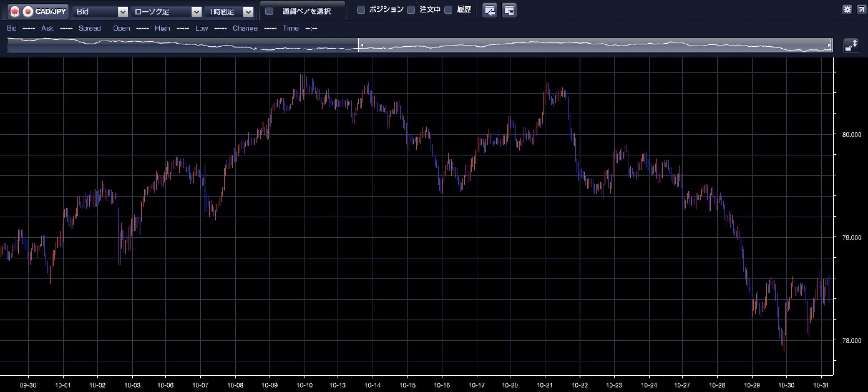The height and width of the screenshot is (392, 868).
Task: Click the Canadian flag icon
Action: tap(15, 11)
